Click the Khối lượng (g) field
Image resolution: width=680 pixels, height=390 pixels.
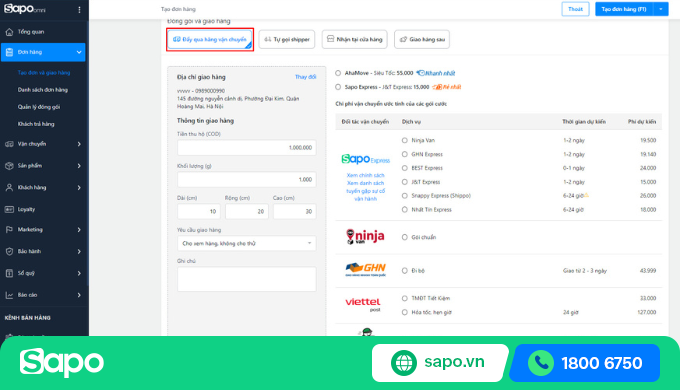(247, 180)
